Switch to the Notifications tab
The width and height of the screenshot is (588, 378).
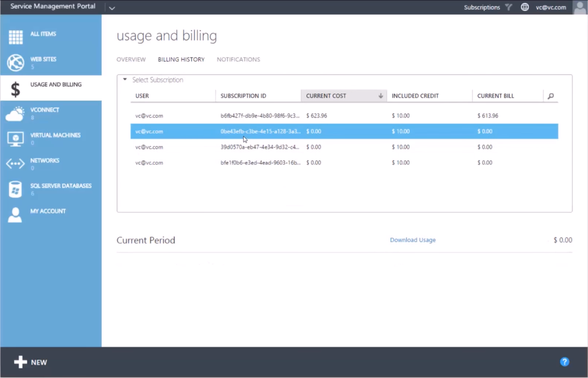(238, 59)
